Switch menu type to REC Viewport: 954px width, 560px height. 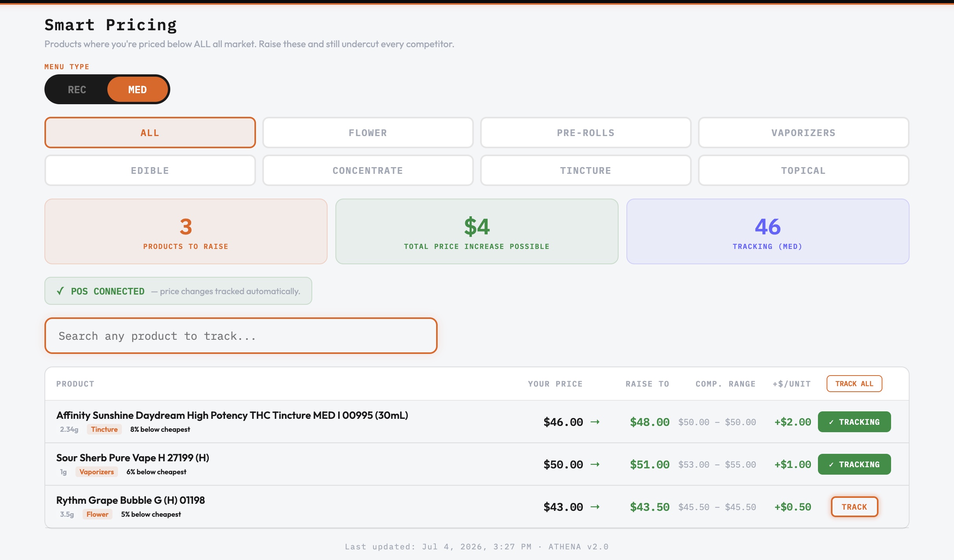point(77,90)
